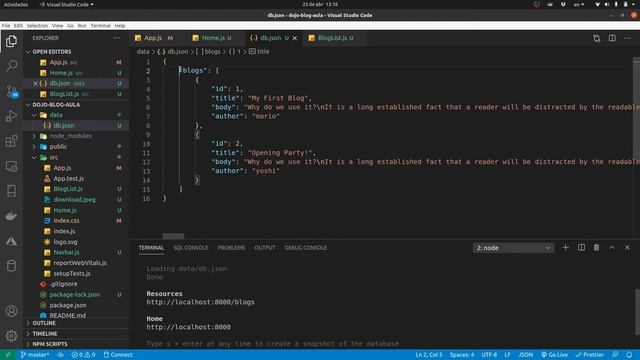Change language mode JSON in status bar
Screen dimensions: 640x360
[526, 355]
